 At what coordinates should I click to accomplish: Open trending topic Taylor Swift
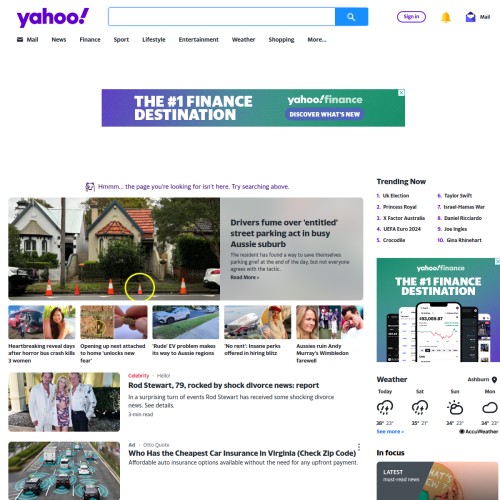(x=458, y=196)
